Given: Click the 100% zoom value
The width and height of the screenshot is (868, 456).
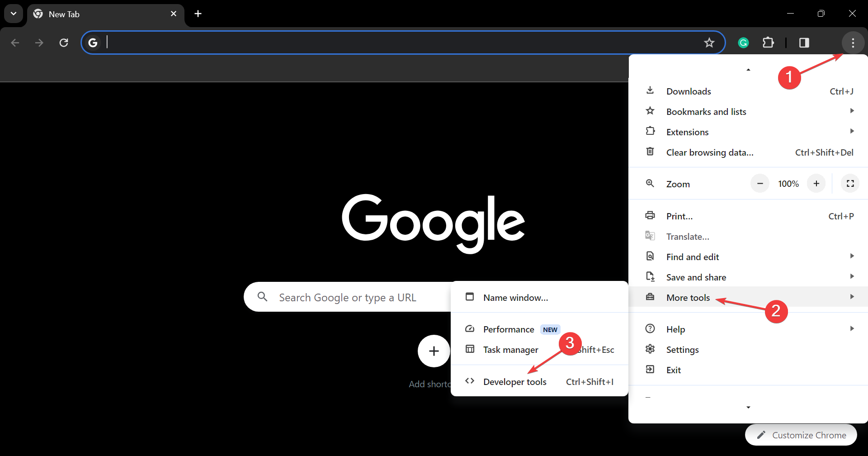Looking at the screenshot, I should [x=788, y=184].
